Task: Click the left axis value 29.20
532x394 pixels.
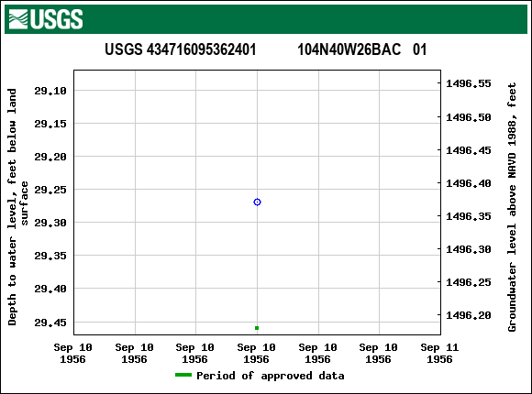Action: pos(50,157)
